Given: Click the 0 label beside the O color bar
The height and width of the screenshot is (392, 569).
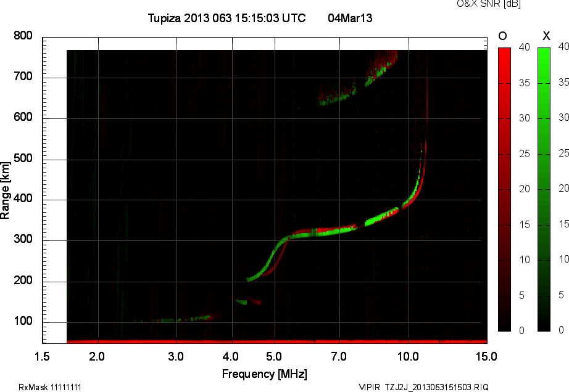Looking at the screenshot, I should [x=521, y=331].
